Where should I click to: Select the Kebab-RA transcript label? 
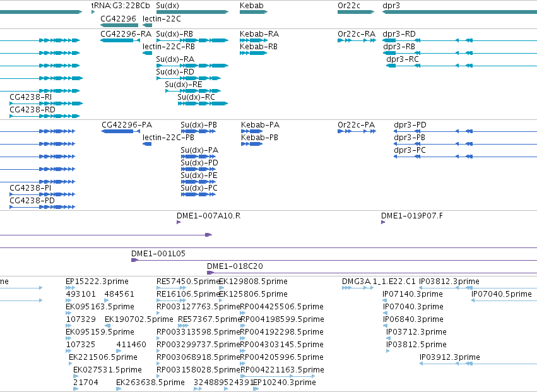click(x=259, y=34)
